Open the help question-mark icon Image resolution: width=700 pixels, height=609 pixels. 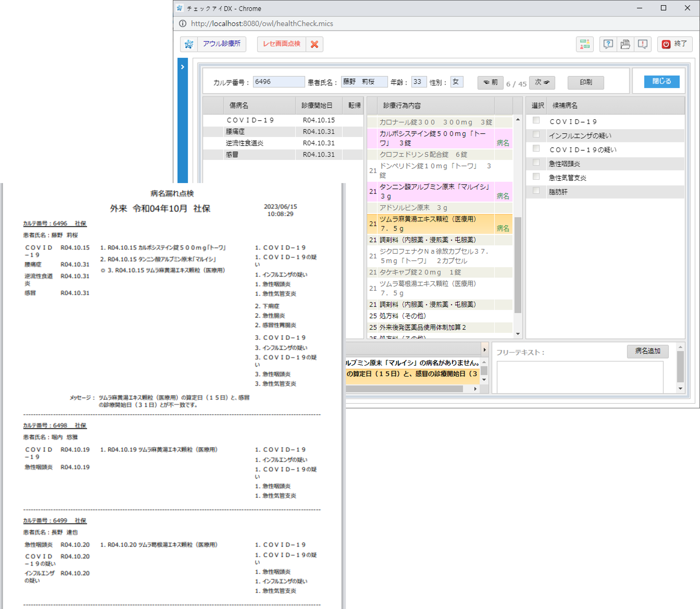point(608,44)
